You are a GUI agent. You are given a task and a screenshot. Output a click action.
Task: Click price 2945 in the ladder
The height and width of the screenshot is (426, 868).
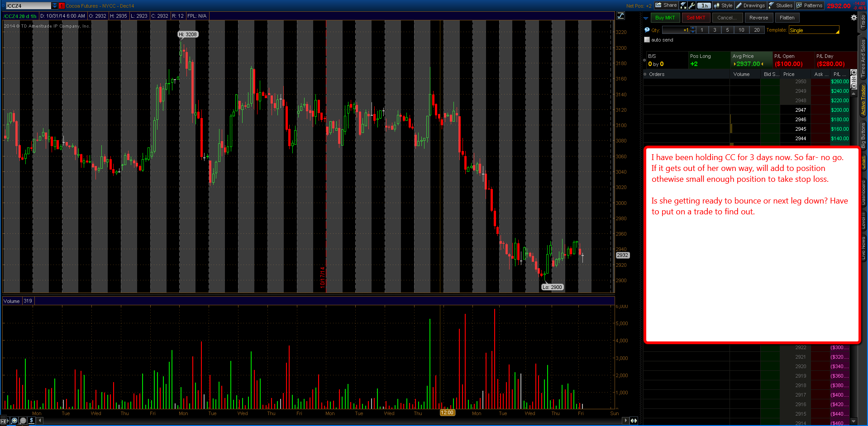coord(795,129)
